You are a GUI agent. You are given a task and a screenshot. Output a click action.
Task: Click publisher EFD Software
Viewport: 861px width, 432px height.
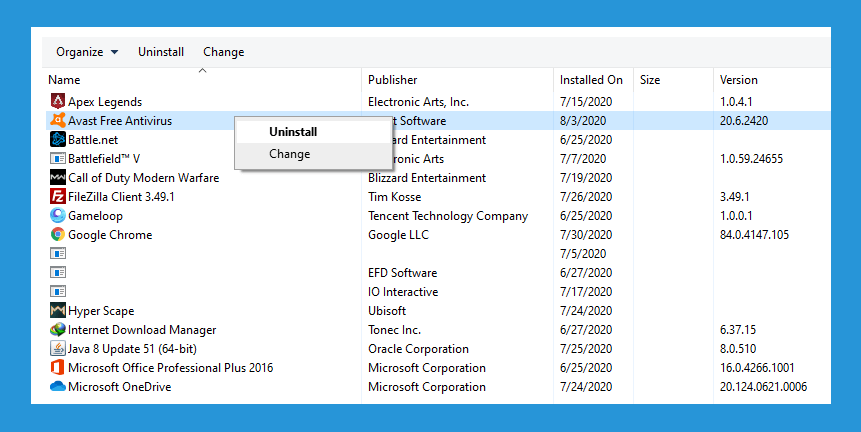pos(402,273)
